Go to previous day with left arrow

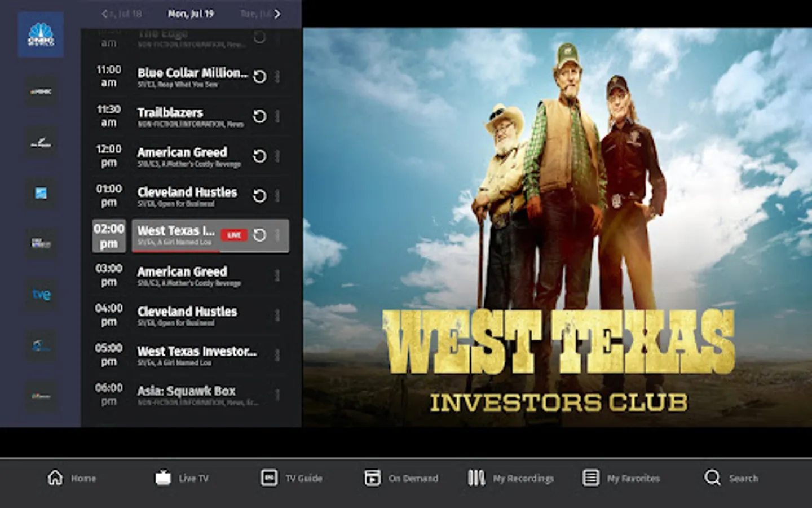coord(104,14)
